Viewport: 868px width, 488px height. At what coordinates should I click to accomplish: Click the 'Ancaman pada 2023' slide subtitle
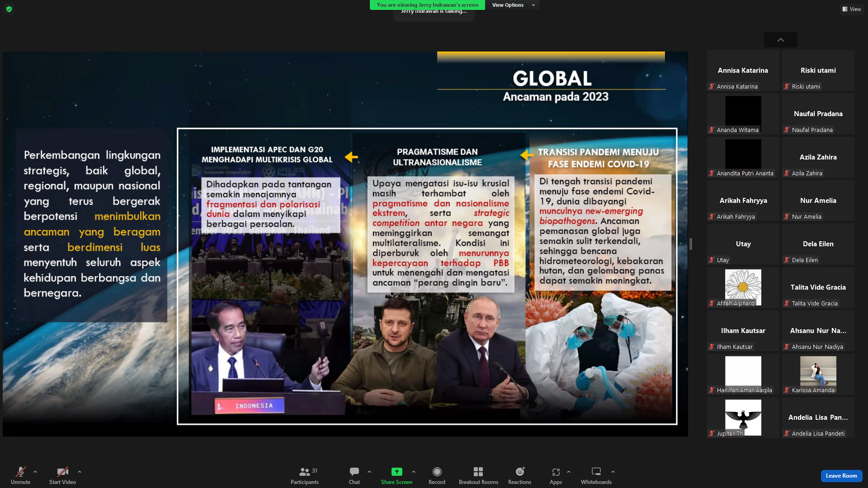[x=556, y=97]
